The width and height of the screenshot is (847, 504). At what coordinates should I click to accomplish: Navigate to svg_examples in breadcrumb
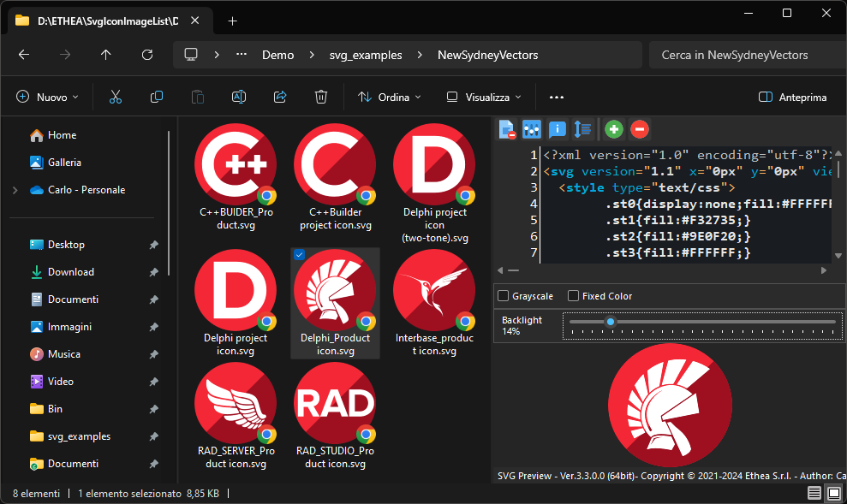[366, 55]
